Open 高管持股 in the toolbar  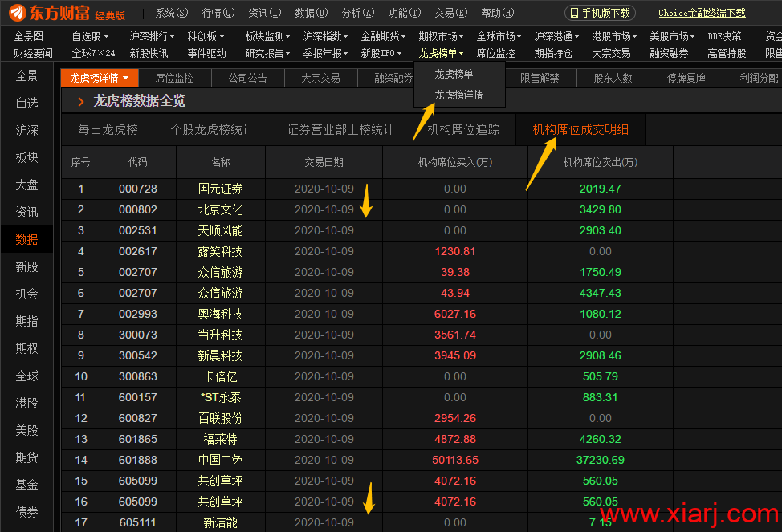click(x=727, y=53)
